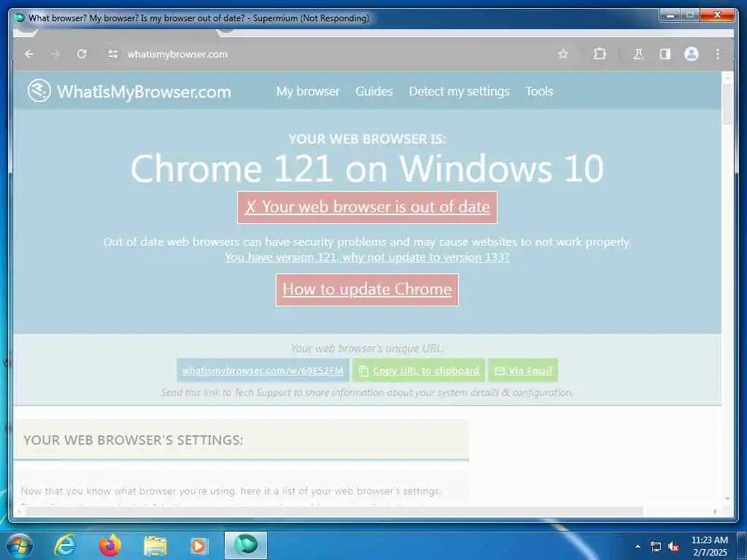Screen dimensions: 747x560
Task: Click the YOUR WEB BROWSER'S SETTINGS heading
Action: (133, 440)
